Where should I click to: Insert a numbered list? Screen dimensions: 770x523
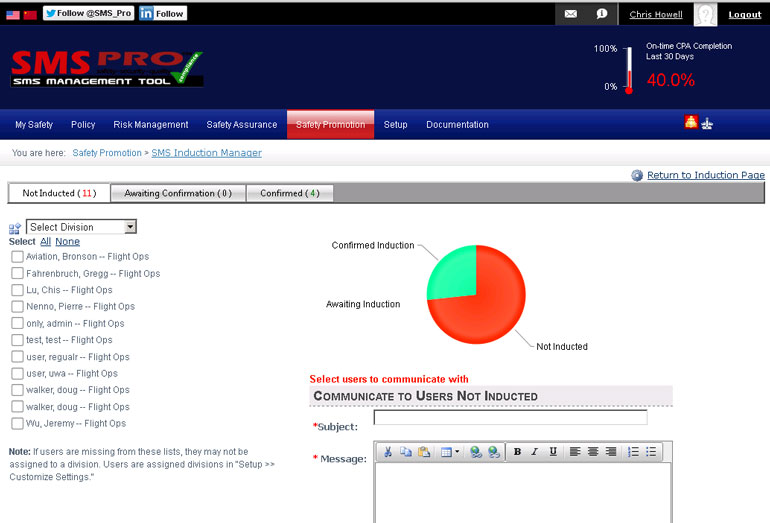click(633, 452)
